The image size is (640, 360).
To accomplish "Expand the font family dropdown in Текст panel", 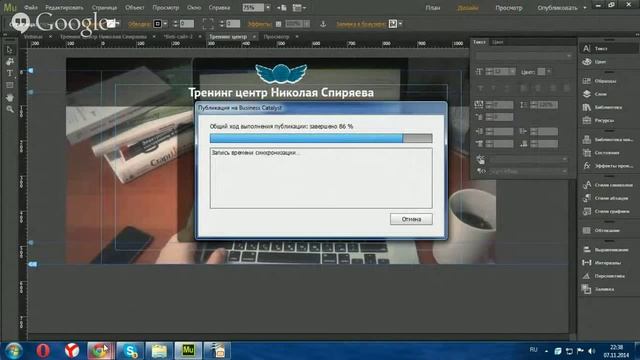I will [569, 56].
